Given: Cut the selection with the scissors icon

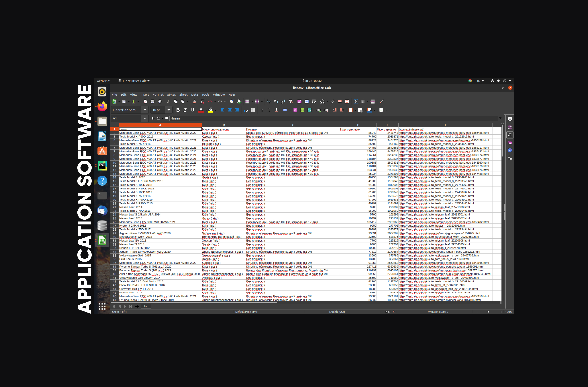Looking at the screenshot, I should click(169, 101).
